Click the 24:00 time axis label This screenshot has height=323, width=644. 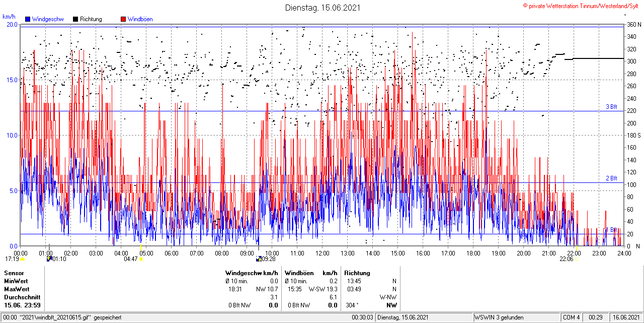pos(624,253)
